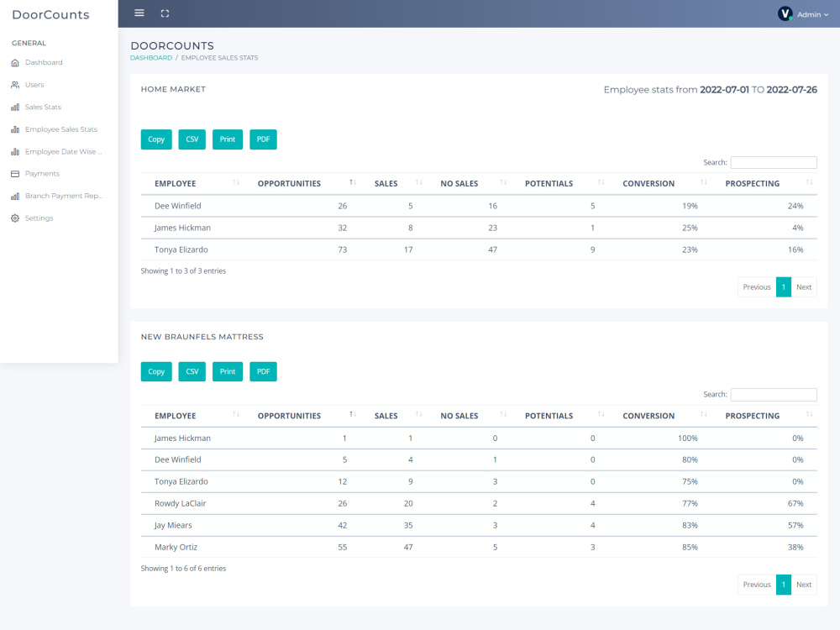Print the New Braunfels Mattress table

coord(227,372)
